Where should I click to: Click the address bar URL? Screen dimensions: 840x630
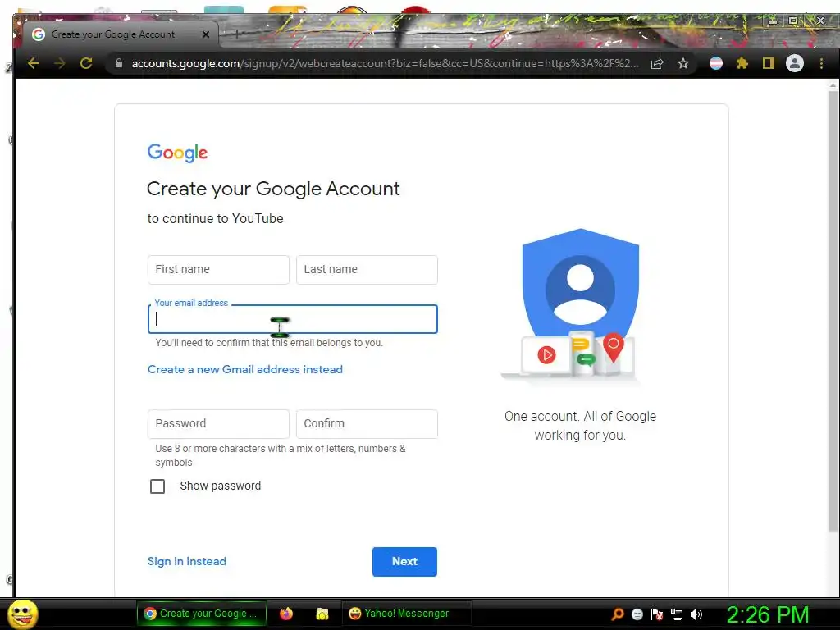pyautogui.click(x=385, y=63)
